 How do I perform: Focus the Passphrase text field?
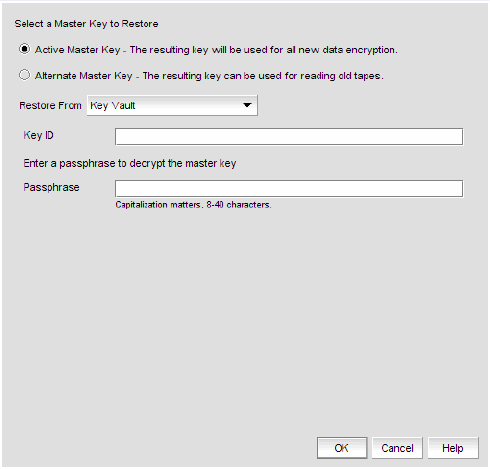289,189
